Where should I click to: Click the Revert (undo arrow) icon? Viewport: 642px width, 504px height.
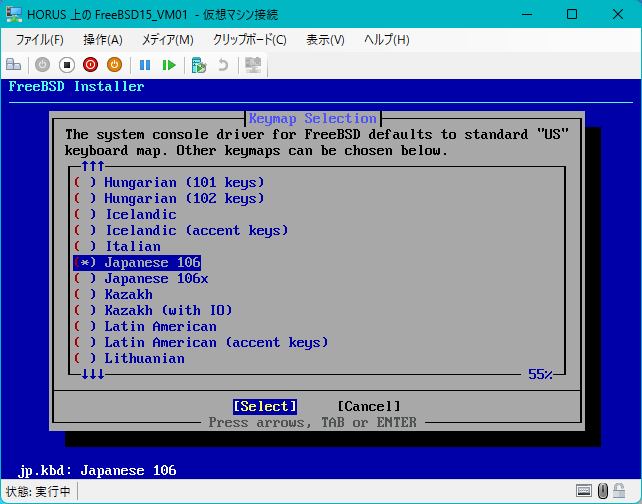223,65
